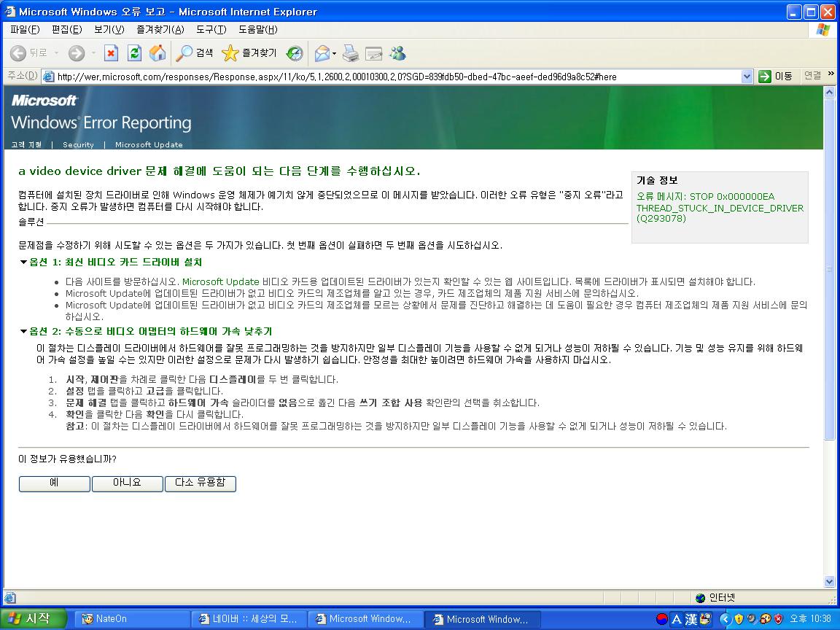840x630 pixels.
Task: Open the Microsoft Update link in 옵션 1
Action: click(221, 281)
